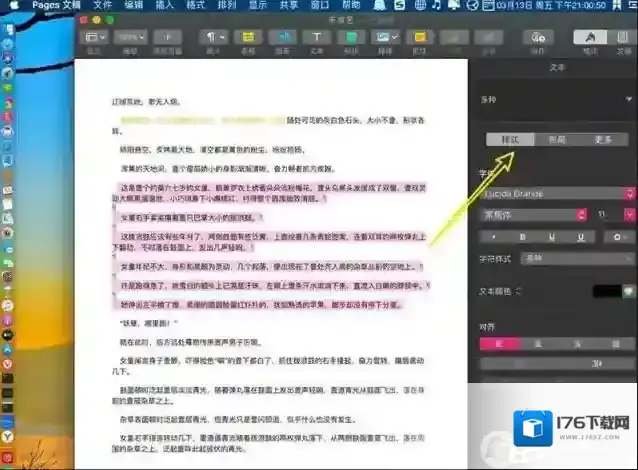The image size is (638, 470).
Task: Click the Add Page toolbar button
Action: 167,37
